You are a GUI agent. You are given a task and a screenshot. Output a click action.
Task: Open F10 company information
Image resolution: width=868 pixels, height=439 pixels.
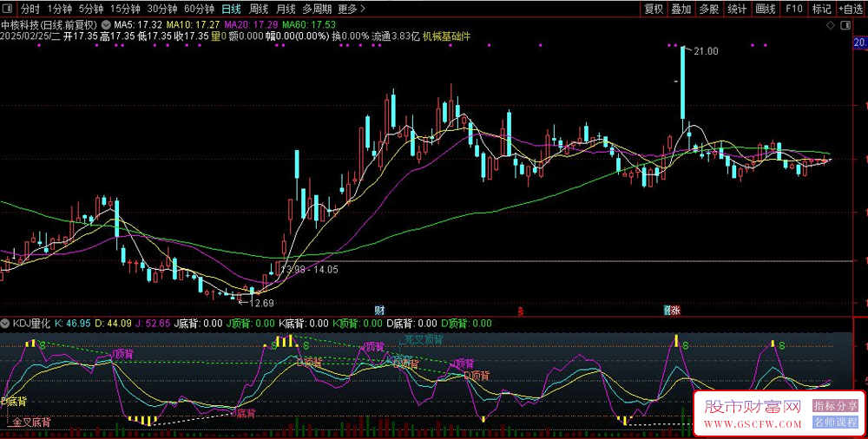pyautogui.click(x=794, y=9)
